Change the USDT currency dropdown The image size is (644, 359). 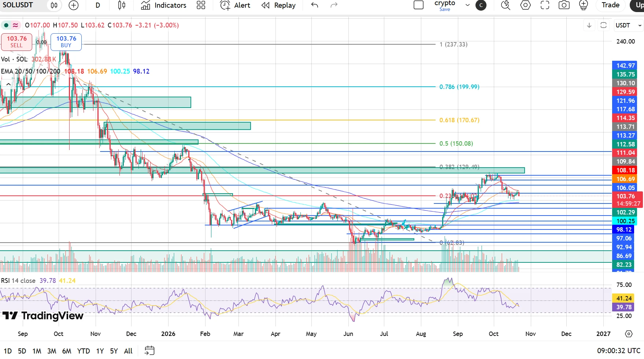[628, 25]
